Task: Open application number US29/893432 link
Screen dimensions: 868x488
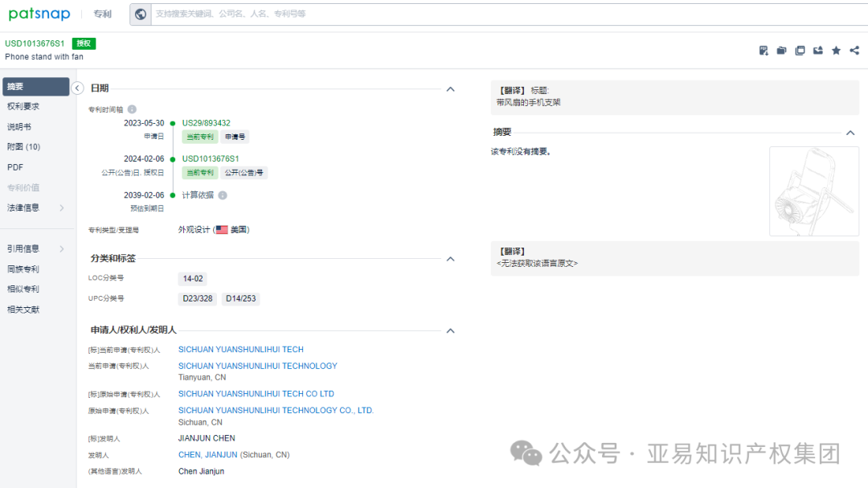Action: point(206,123)
